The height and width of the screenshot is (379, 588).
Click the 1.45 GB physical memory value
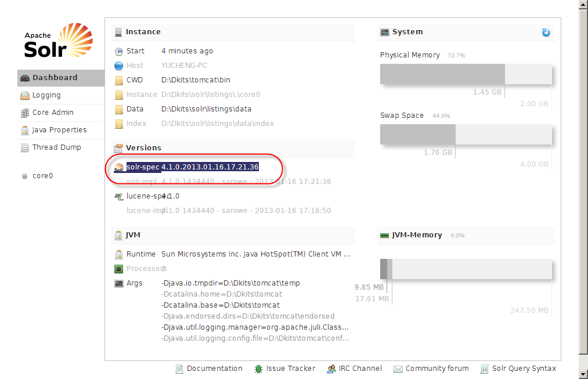coord(487,92)
